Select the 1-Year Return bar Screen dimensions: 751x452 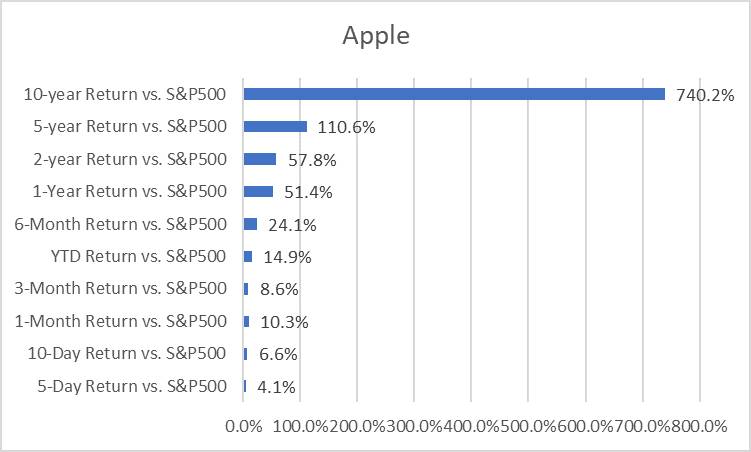click(258, 191)
